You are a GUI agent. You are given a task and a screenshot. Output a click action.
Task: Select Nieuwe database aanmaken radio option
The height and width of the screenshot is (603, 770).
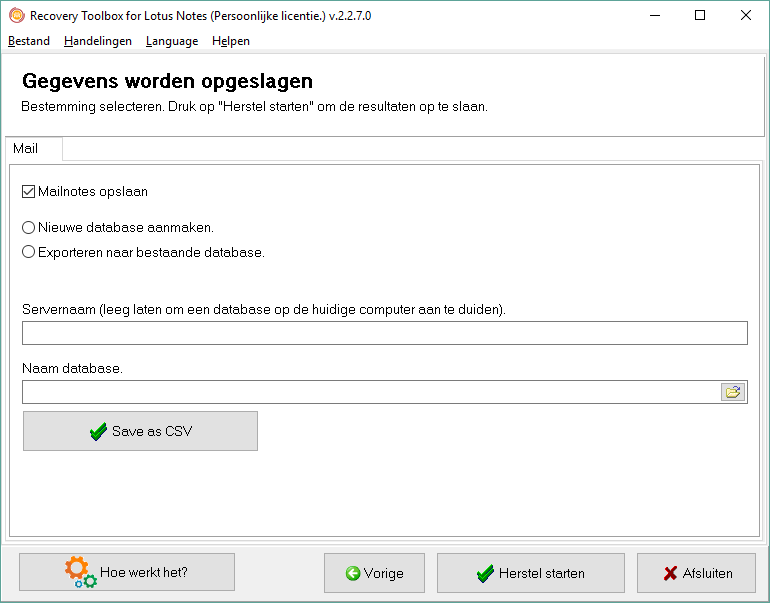pyautogui.click(x=28, y=227)
